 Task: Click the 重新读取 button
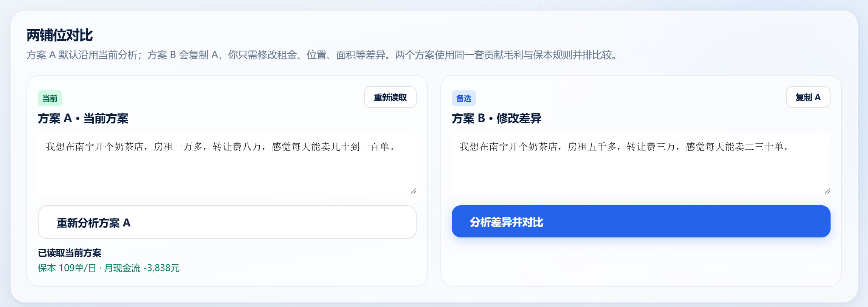[390, 97]
